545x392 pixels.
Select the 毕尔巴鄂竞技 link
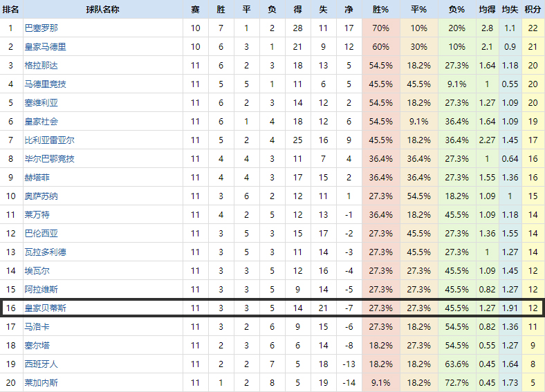[x=49, y=159]
